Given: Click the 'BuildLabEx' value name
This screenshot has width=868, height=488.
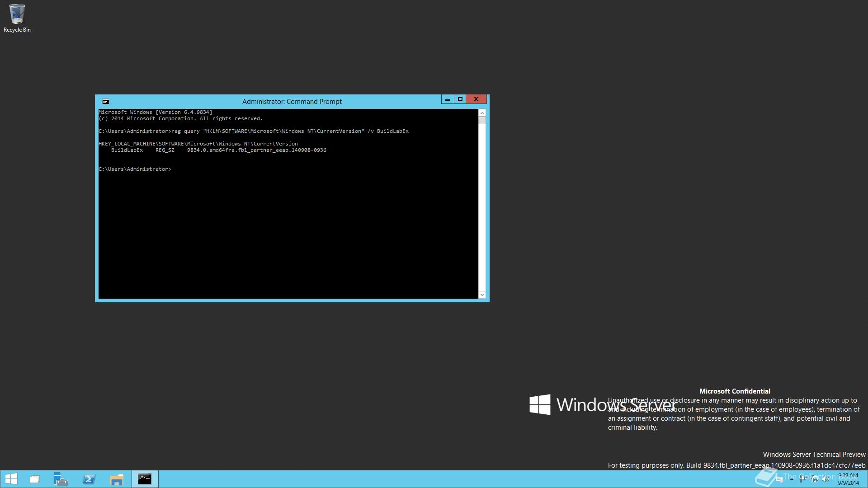Looking at the screenshot, I should pos(127,150).
